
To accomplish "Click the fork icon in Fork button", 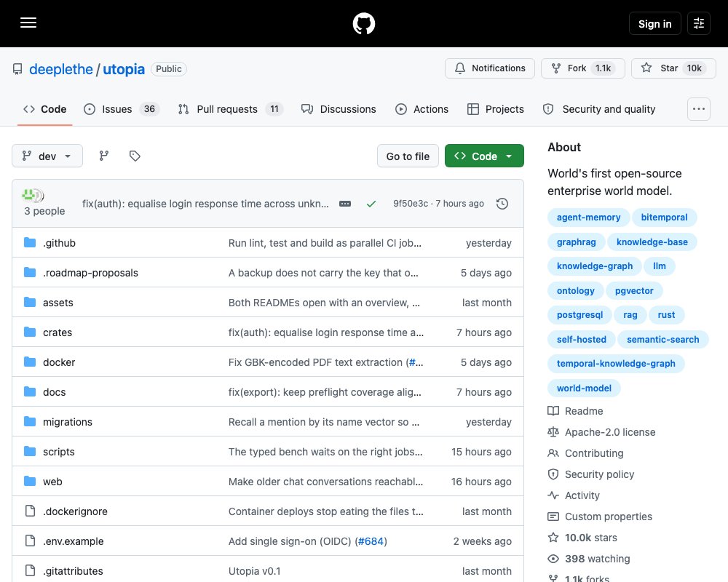I will (x=555, y=68).
